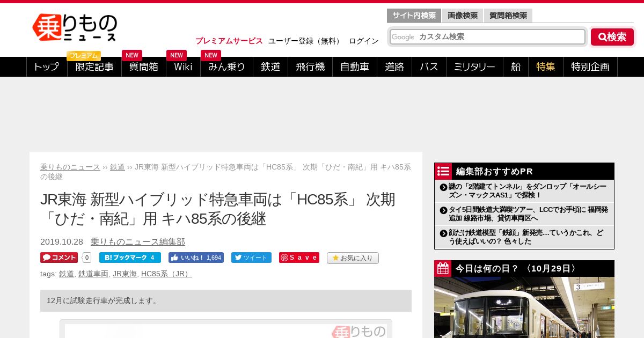Click the red コメント button
This screenshot has height=338, width=644.
coord(59,258)
